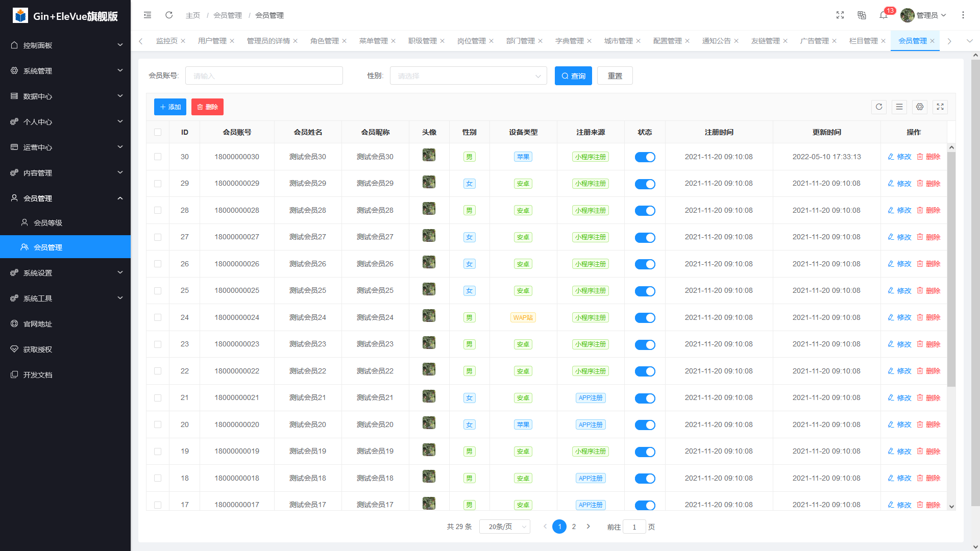
Task: Collapse the sidebar menu icon
Action: pyautogui.click(x=148, y=15)
